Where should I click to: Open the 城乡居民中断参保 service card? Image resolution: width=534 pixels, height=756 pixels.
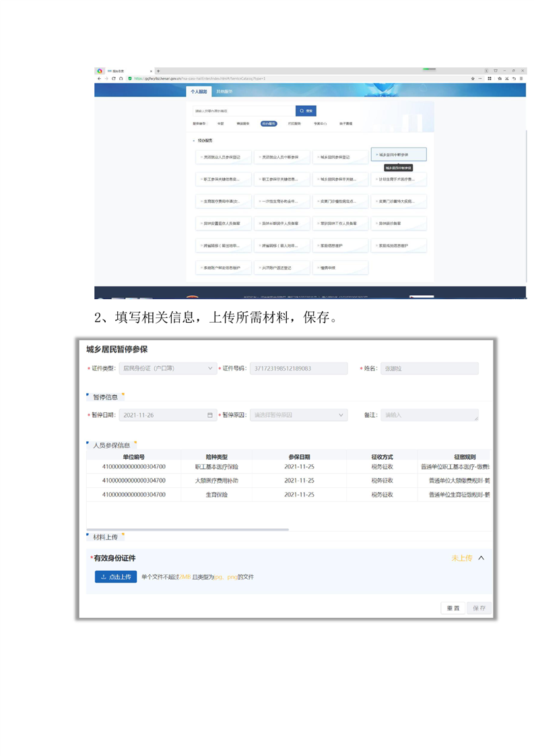coord(399,155)
